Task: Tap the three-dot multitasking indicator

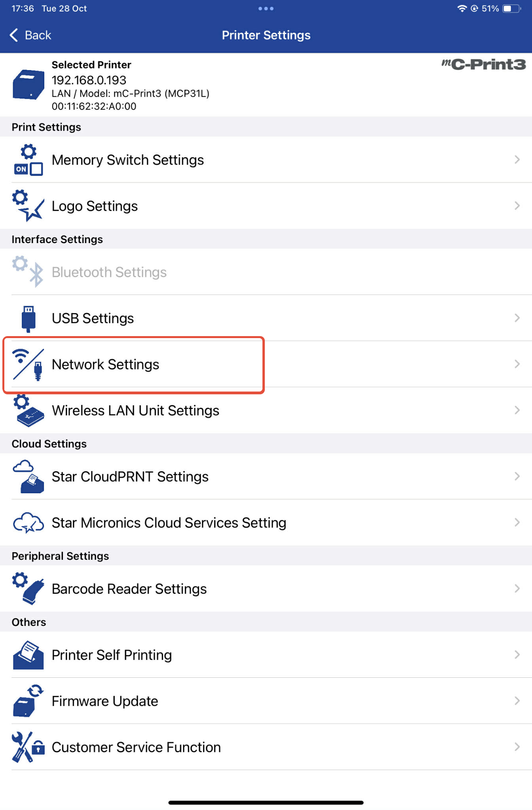Action: (x=266, y=8)
